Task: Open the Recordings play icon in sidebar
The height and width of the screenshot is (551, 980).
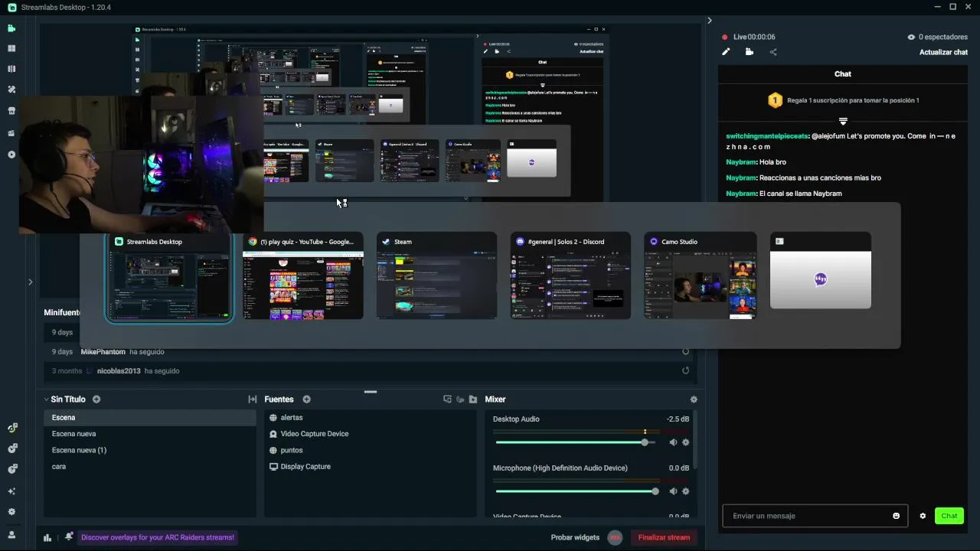Action: coord(11,155)
